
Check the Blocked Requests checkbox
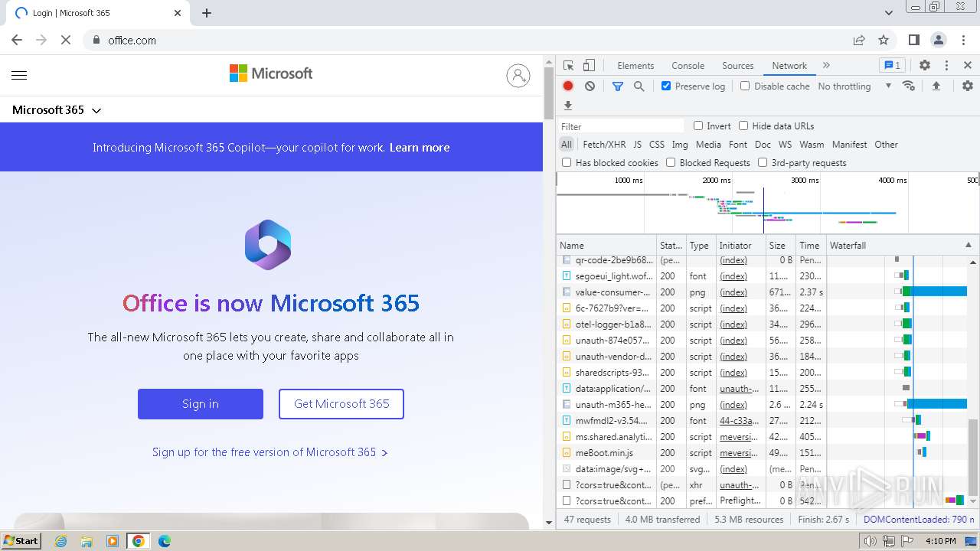click(671, 162)
